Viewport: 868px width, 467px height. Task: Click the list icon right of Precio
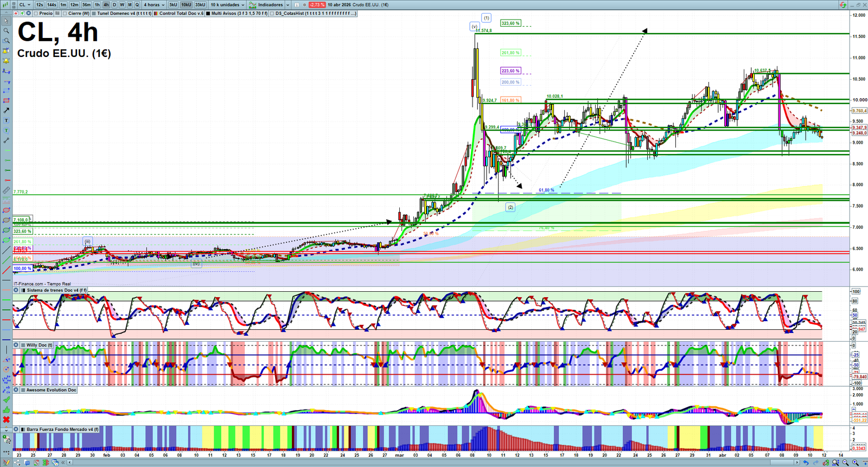coord(58,13)
